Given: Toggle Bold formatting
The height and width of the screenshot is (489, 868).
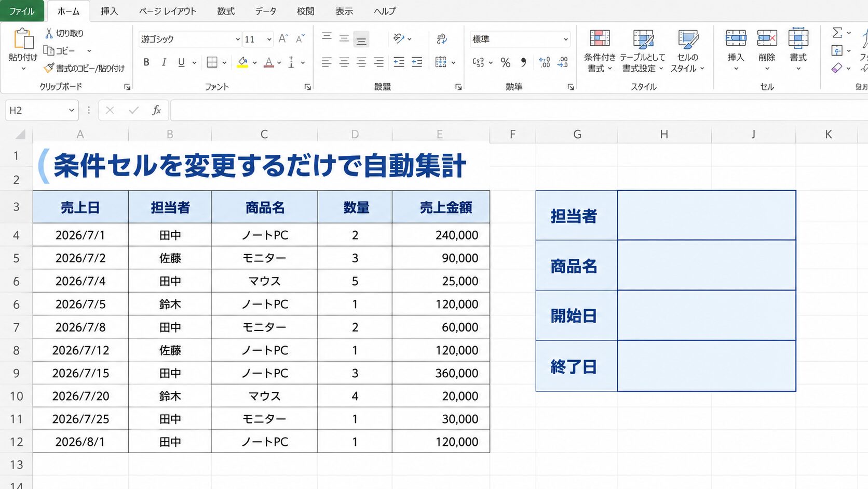Looking at the screenshot, I should (146, 62).
